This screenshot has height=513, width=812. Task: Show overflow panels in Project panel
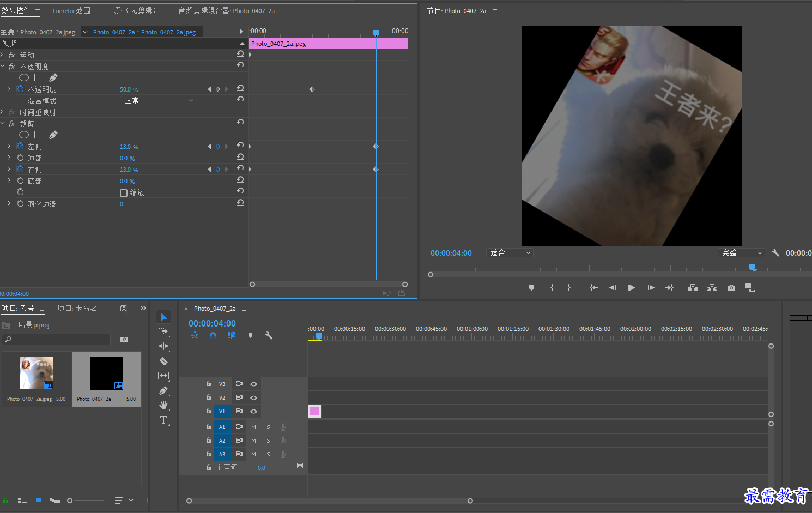tap(143, 308)
